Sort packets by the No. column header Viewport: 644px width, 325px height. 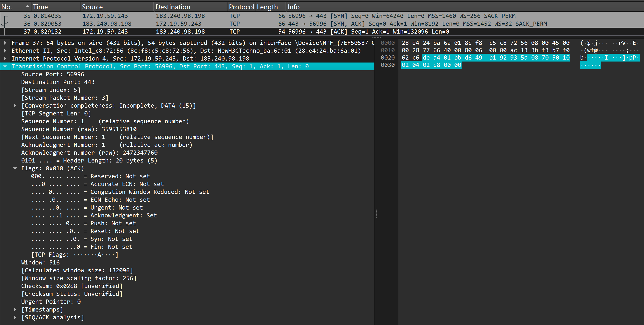7,7
